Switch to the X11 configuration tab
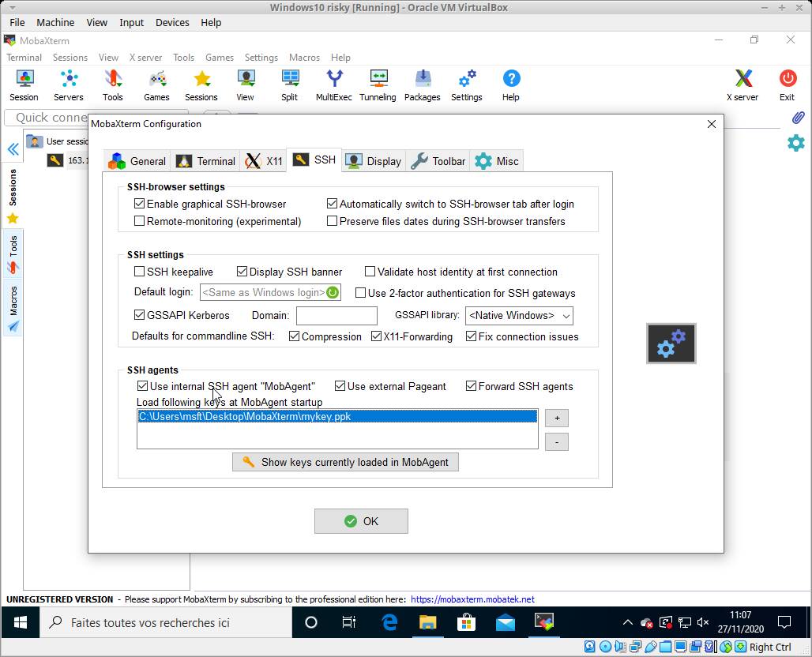812x657 pixels. 264,161
